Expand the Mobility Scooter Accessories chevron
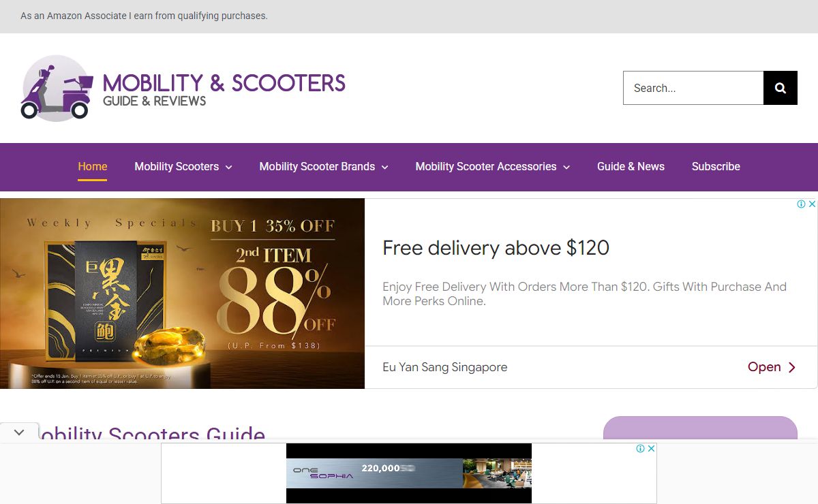This screenshot has height=504, width=818. point(566,167)
